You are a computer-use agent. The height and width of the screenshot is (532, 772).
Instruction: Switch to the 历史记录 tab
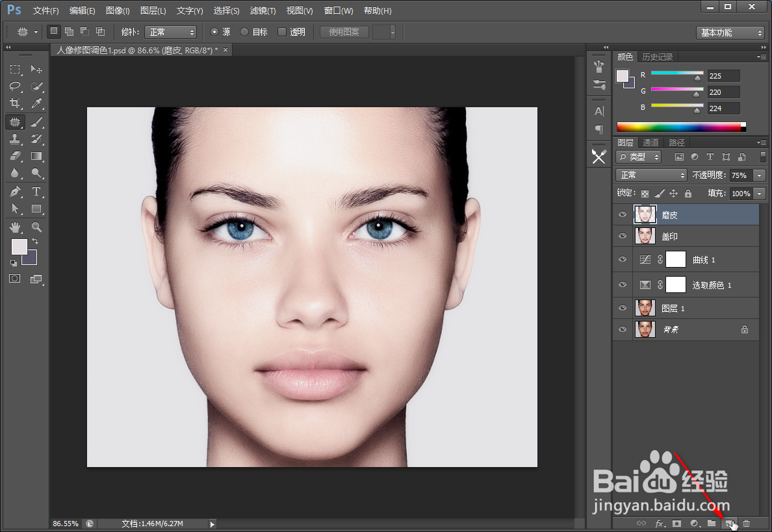(657, 57)
